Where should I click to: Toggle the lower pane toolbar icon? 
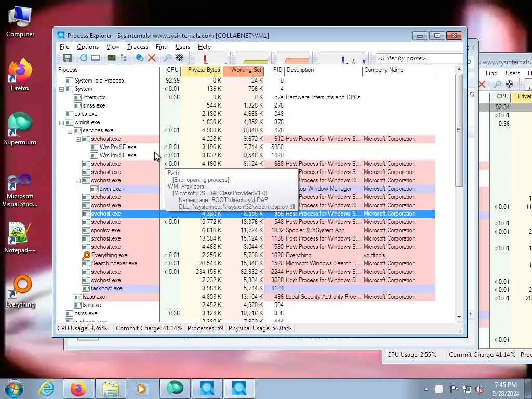pyautogui.click(x=96, y=58)
